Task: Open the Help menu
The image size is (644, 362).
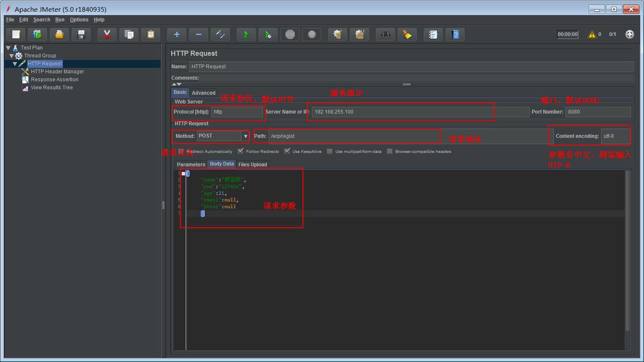Action: pyautogui.click(x=99, y=20)
